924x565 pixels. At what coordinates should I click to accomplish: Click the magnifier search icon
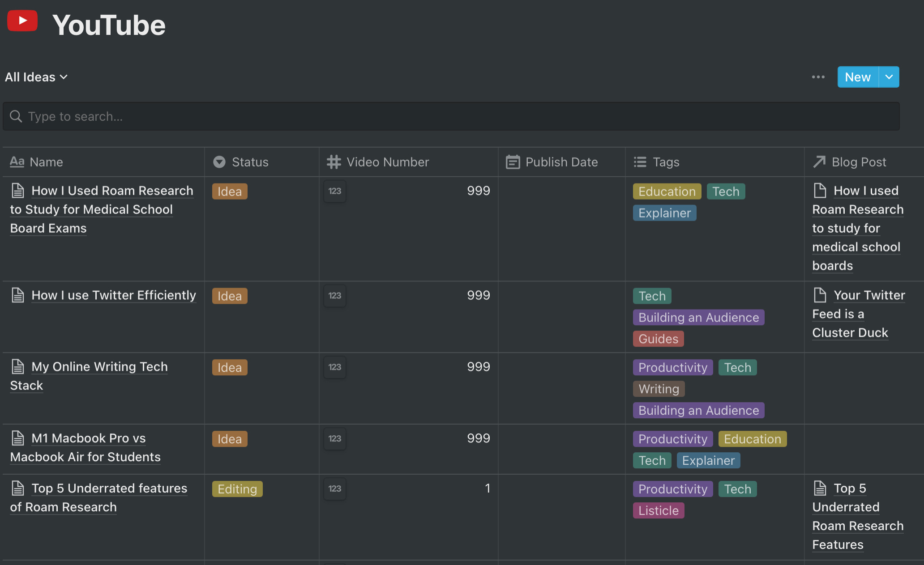coord(16,116)
